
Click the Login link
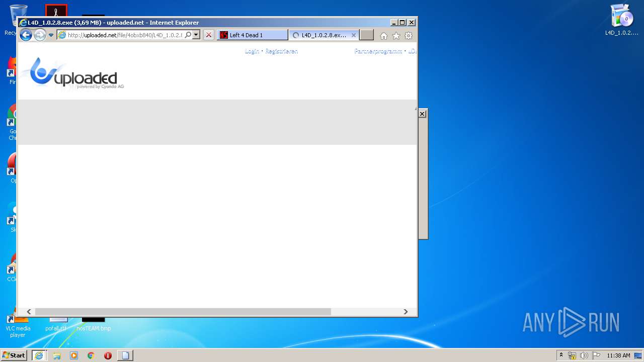pyautogui.click(x=252, y=51)
